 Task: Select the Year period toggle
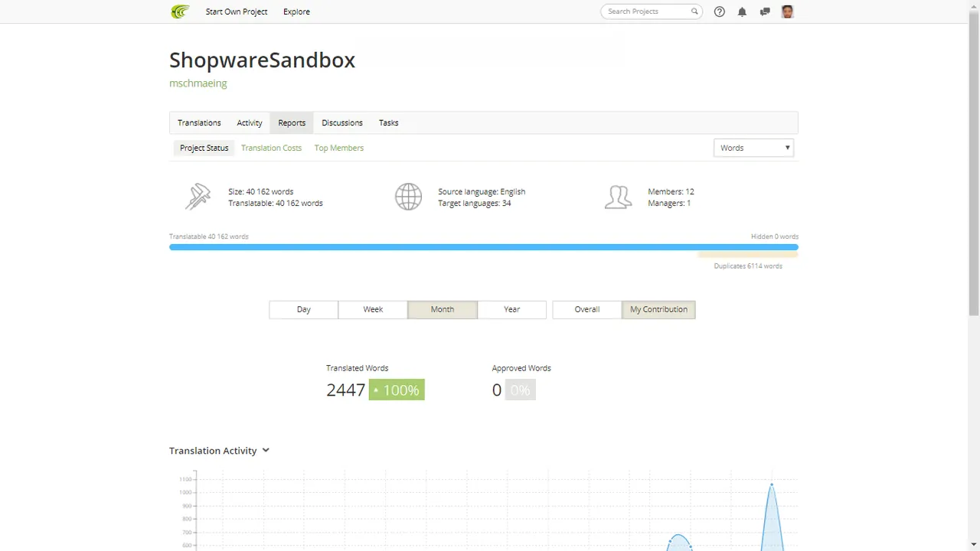[x=512, y=309]
